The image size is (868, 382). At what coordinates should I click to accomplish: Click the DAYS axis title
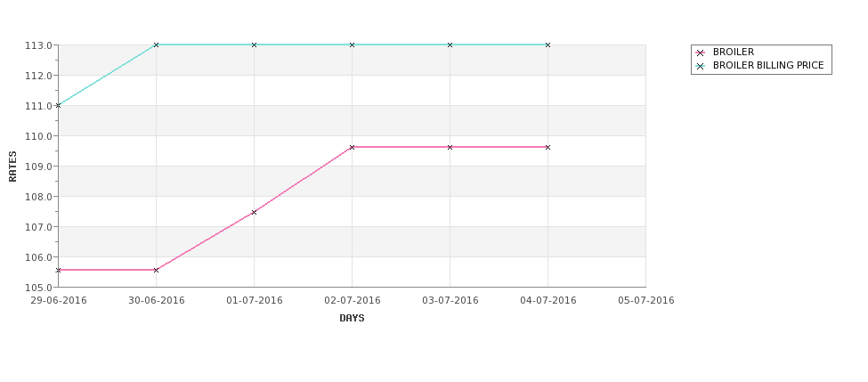click(352, 319)
